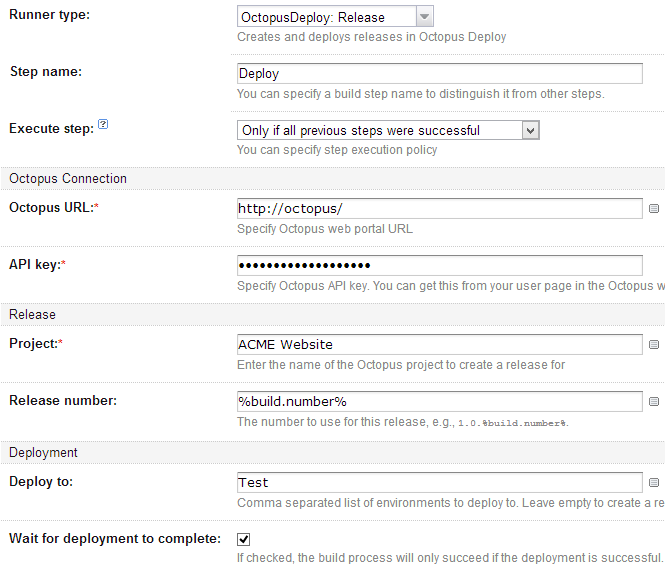Click parameter icon beside Project field
The height and width of the screenshot is (581, 672).
tap(654, 344)
